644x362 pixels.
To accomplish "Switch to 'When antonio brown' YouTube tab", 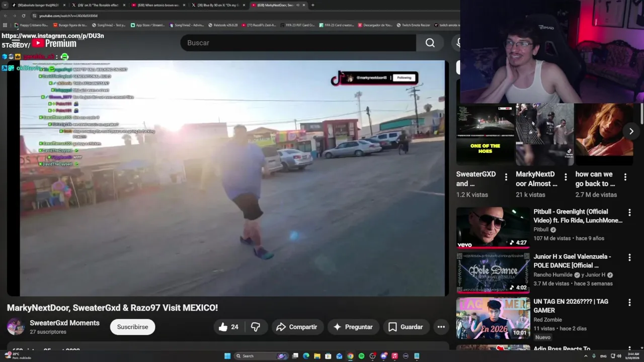I will (x=158, y=5).
